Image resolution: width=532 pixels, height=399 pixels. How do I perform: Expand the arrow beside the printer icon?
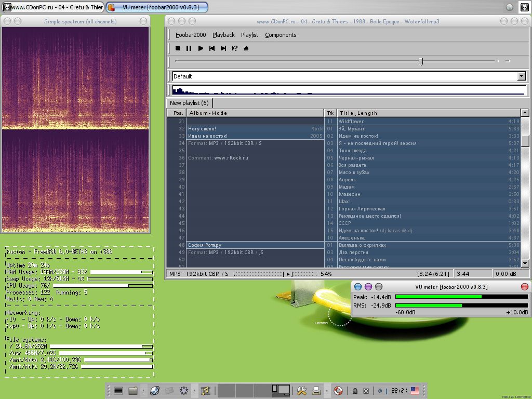click(327, 391)
